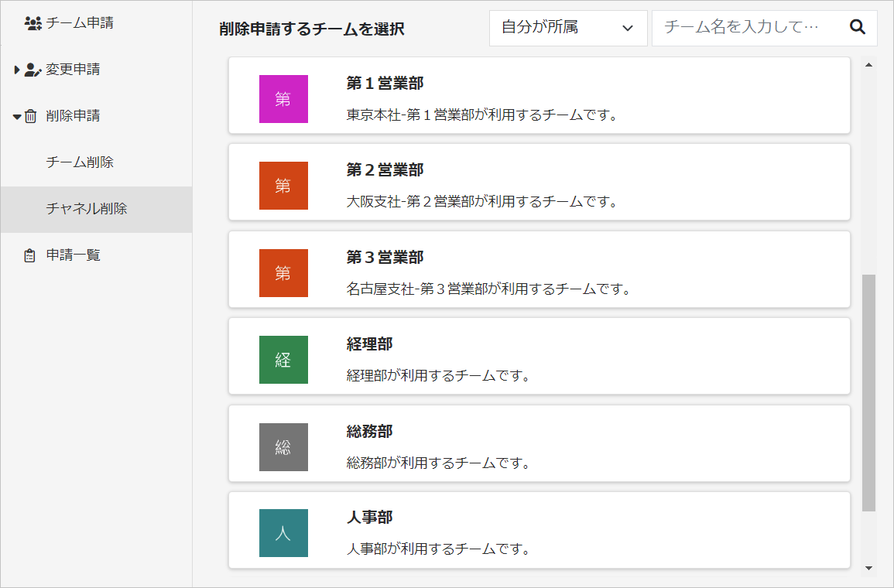Click the 東京本社 team description text

pos(482,115)
